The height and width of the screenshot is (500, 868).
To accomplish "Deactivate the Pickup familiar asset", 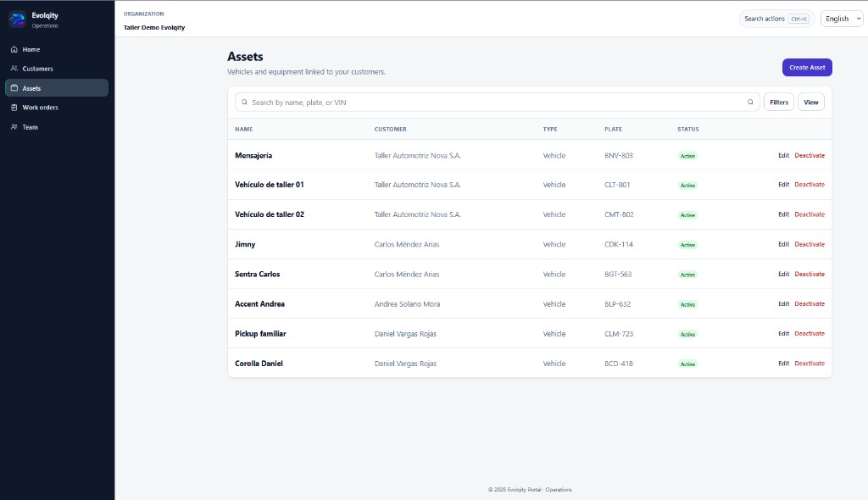I will pos(810,333).
